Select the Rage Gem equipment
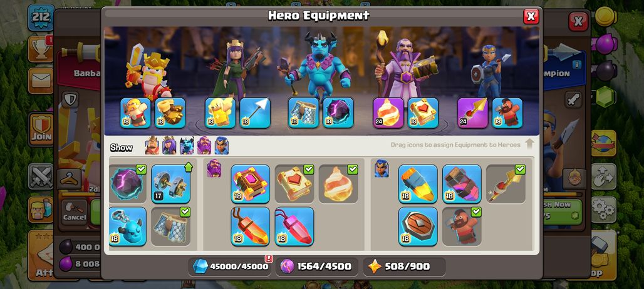 pos(250,226)
